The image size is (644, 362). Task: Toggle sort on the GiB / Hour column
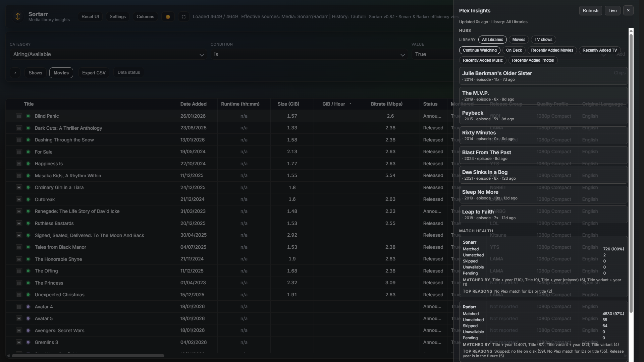click(334, 104)
